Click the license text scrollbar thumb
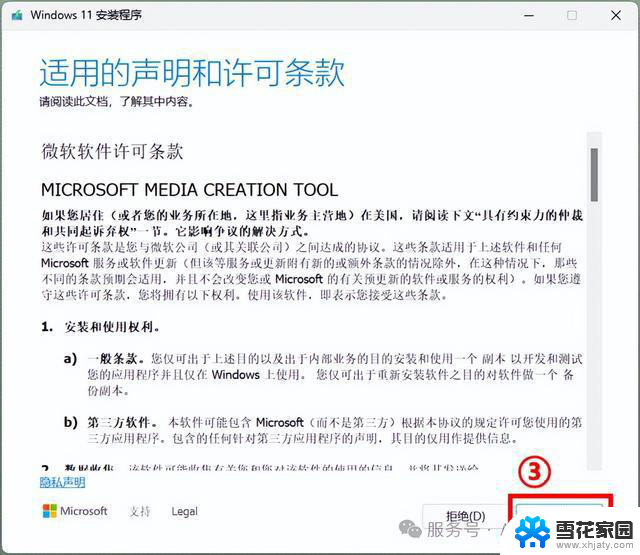The width and height of the screenshot is (640, 555). tap(594, 175)
